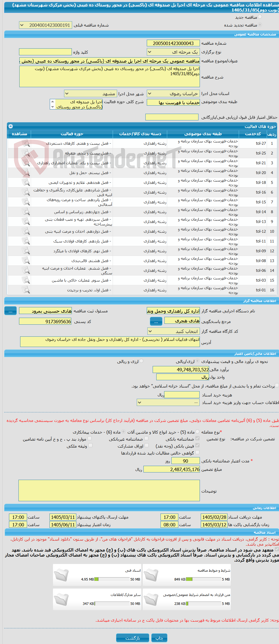Select the مناقصه جدید radio button
Screen dimensions: 279x644
(260, 17)
